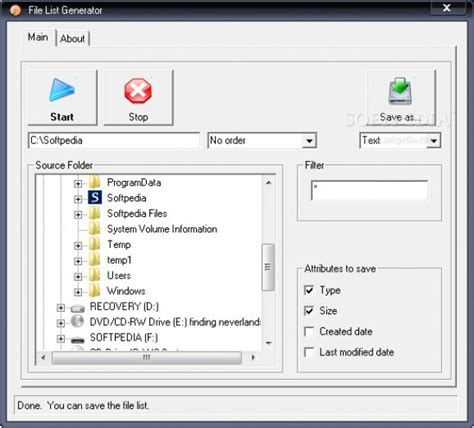Click the temp1 folder icon
474x428 pixels.
pyautogui.click(x=95, y=259)
